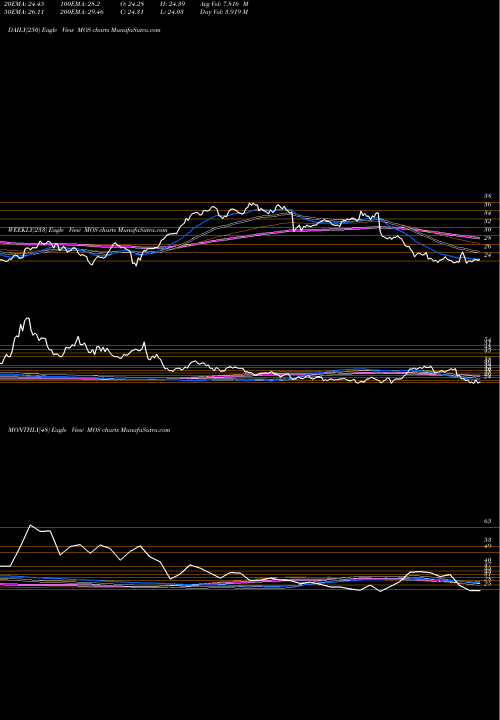Select the high price H: 24.39
The width and height of the screenshot is (500, 720).
171,3
